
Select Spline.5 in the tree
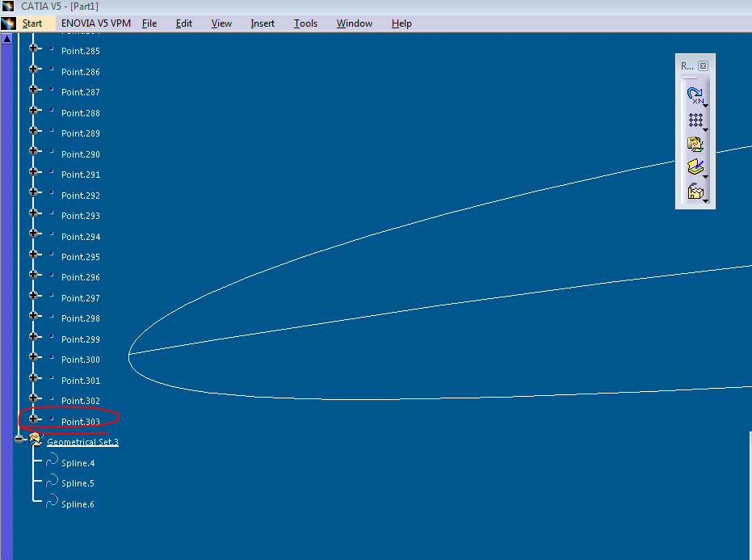(78, 483)
